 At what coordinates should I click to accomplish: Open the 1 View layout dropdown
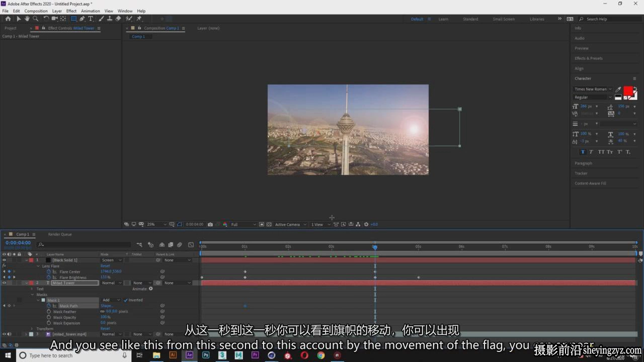coord(320,224)
